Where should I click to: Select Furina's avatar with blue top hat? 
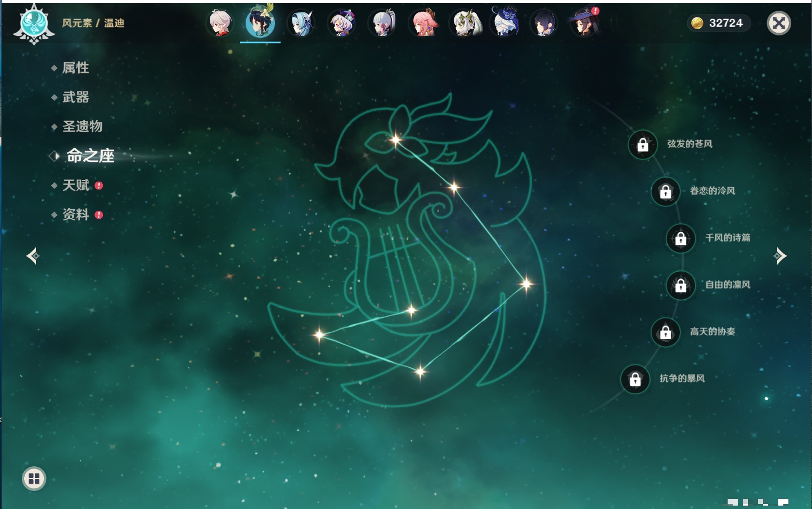click(504, 22)
